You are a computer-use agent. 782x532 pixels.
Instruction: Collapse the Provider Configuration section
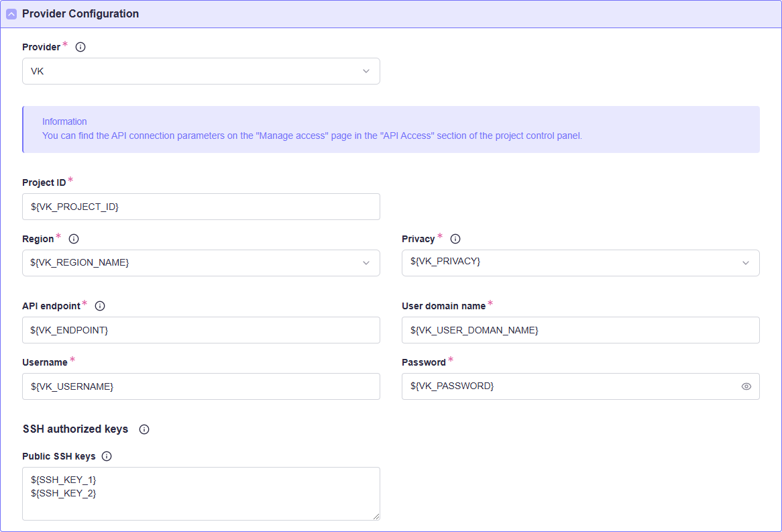(x=11, y=14)
